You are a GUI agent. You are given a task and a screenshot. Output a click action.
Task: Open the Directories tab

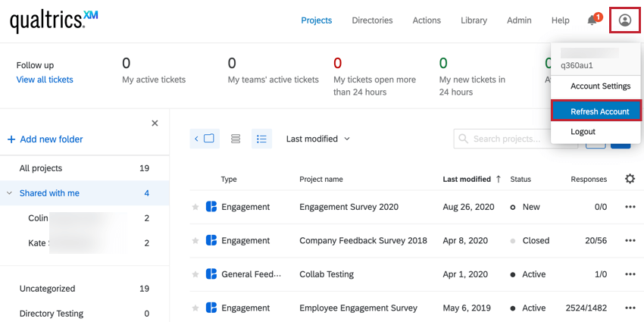click(x=372, y=20)
